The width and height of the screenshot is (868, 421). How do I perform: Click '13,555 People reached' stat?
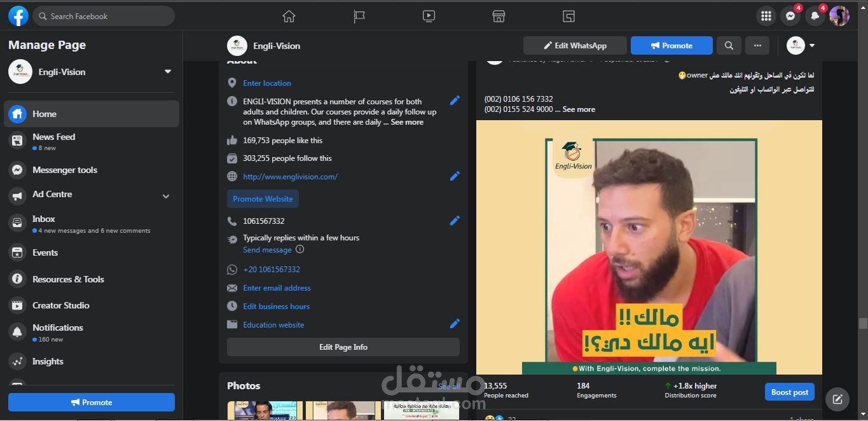(x=506, y=390)
